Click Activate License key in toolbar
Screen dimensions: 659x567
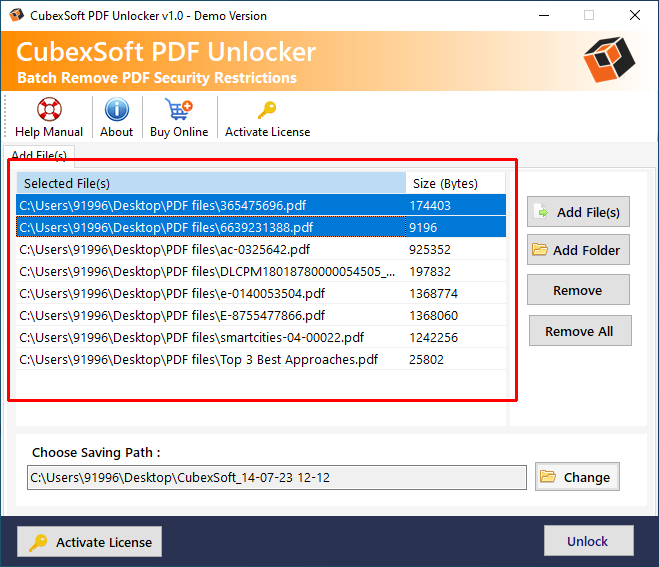tap(267, 110)
